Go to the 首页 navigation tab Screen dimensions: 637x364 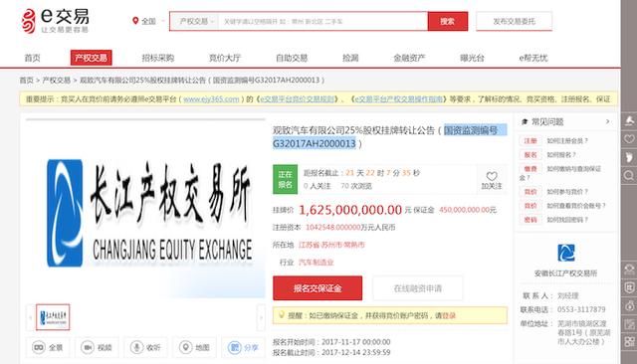33,58
